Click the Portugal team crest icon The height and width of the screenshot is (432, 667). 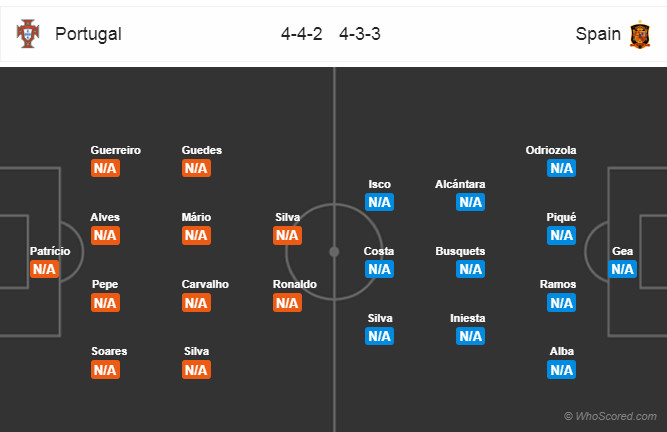27,34
